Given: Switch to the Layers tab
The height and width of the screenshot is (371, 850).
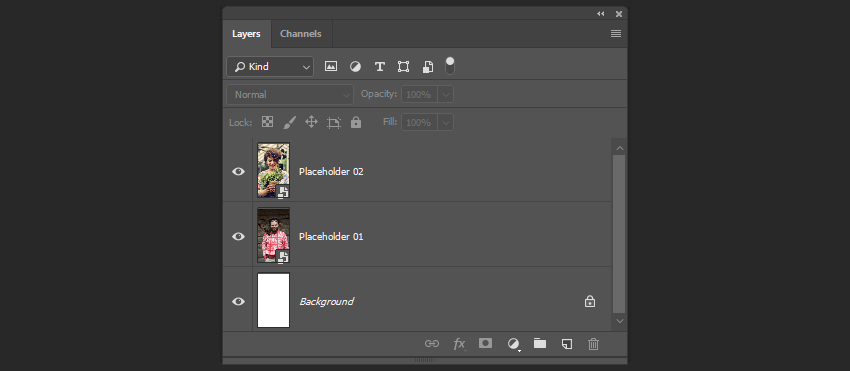Looking at the screenshot, I should point(247,34).
